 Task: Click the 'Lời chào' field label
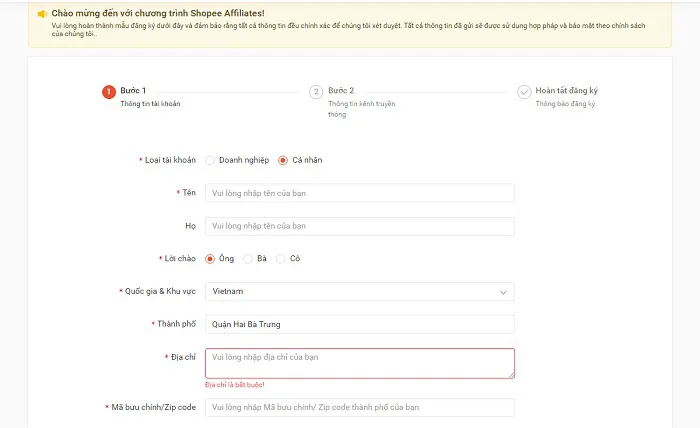point(180,259)
